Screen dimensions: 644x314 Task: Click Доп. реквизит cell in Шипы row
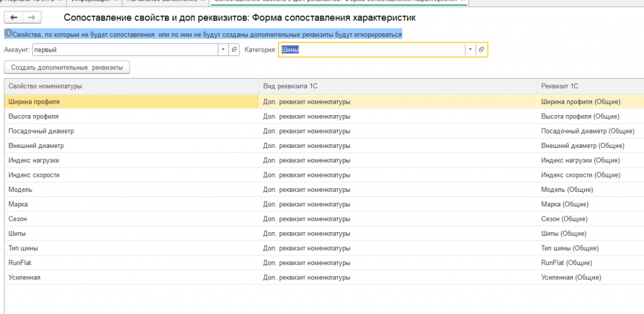[397, 233]
